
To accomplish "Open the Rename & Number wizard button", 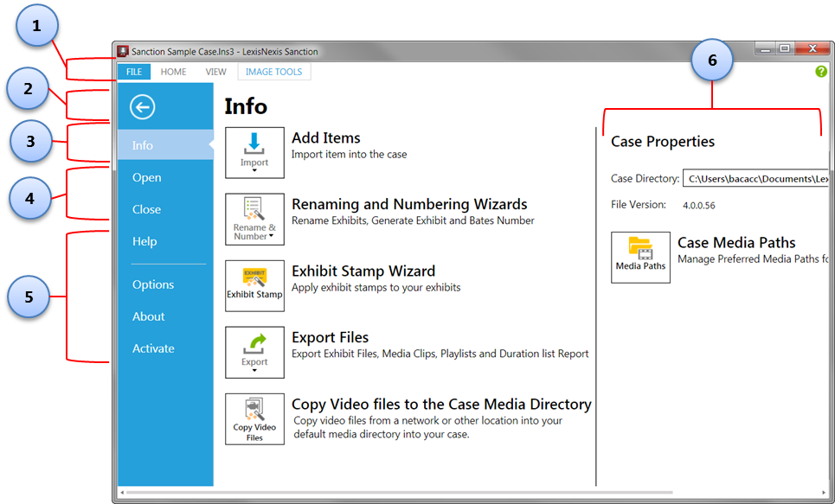I will 254,220.
